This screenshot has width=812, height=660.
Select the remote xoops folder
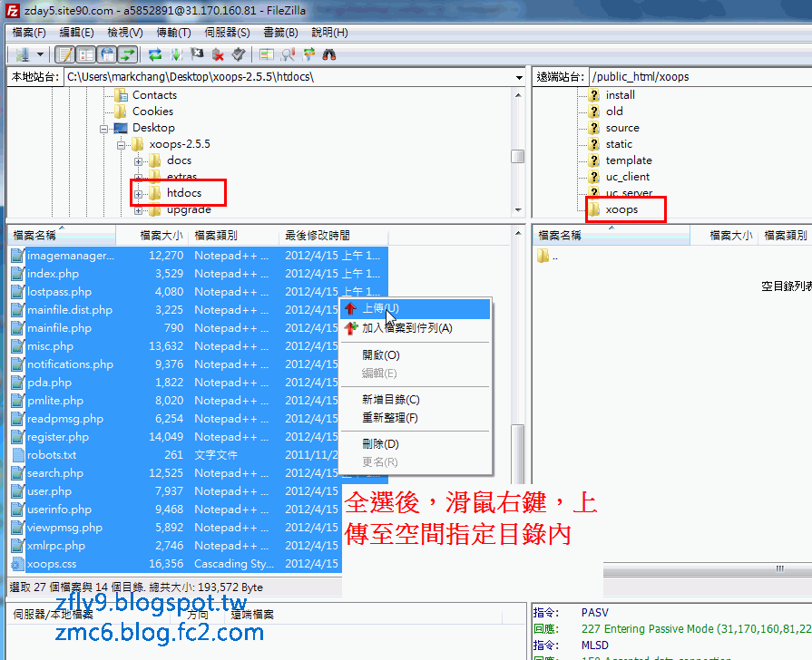[621, 209]
